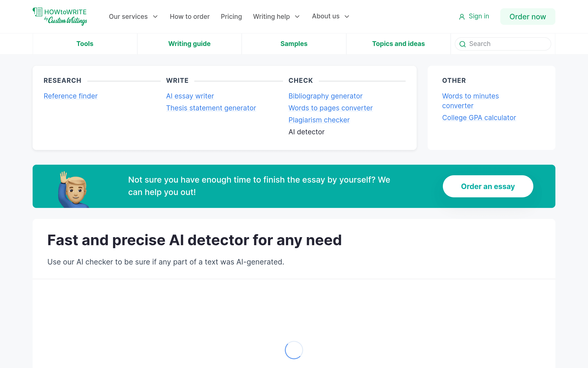The image size is (588, 368).
Task: Expand the Our services dropdown chevron
Action: pos(155,17)
